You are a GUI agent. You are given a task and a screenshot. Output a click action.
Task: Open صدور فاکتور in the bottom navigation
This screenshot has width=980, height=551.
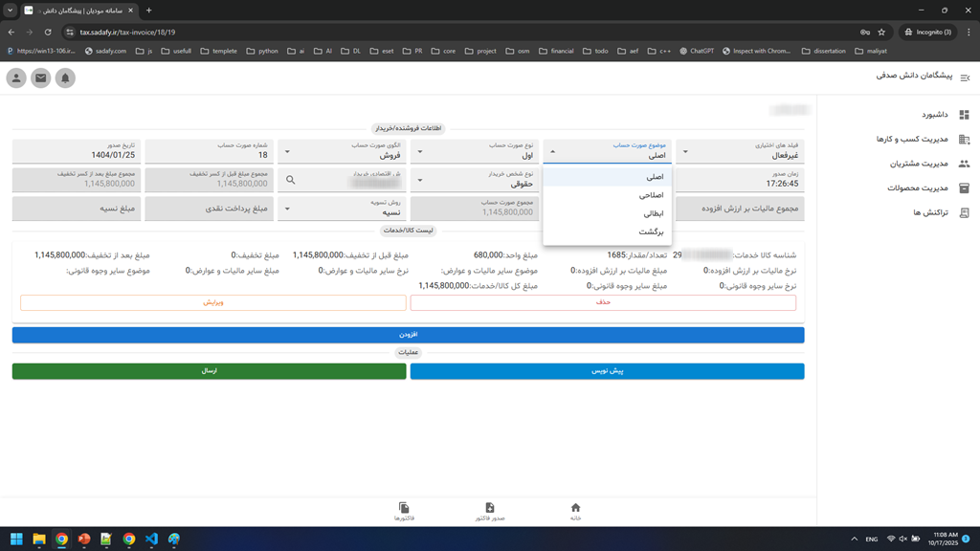point(490,512)
